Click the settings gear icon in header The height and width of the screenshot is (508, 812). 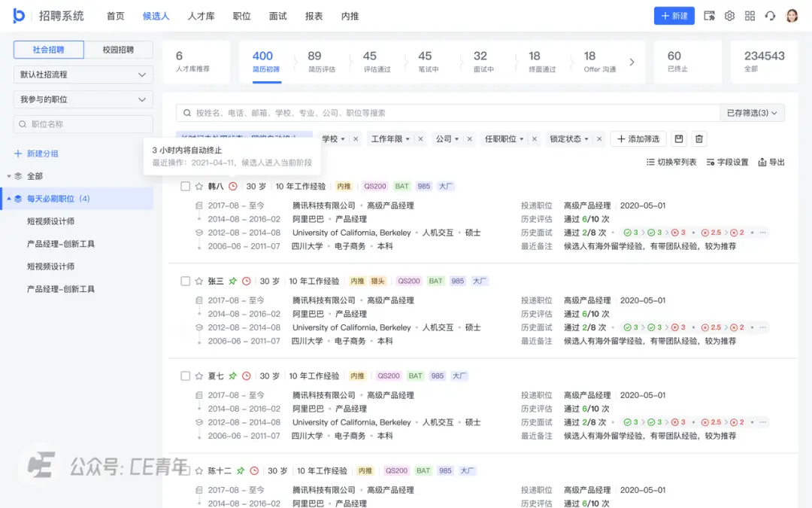729,16
